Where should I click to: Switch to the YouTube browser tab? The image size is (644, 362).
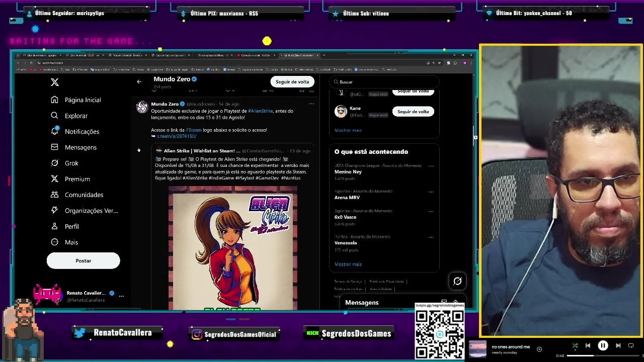[x=256, y=55]
